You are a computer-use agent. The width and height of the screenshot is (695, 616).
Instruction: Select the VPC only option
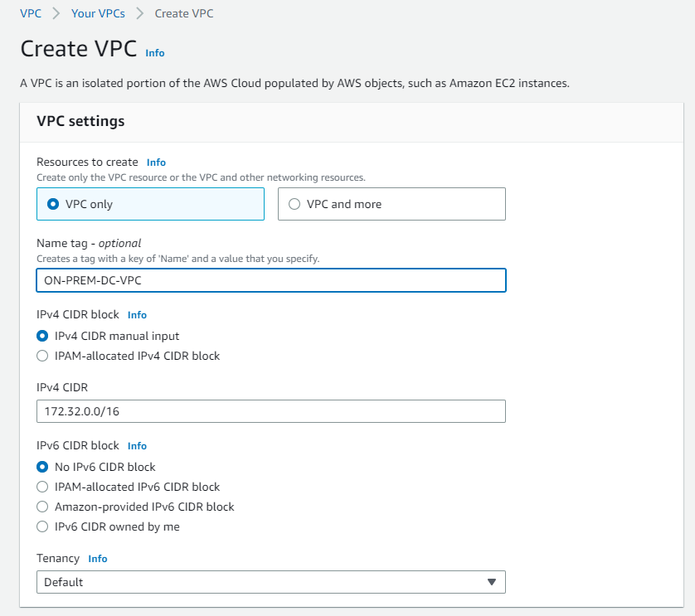pyautogui.click(x=52, y=203)
